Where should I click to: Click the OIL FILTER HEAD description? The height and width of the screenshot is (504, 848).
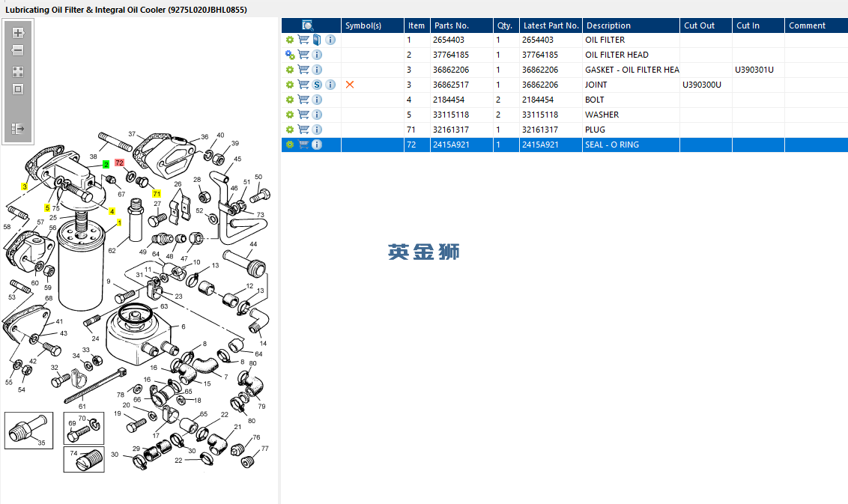tap(617, 55)
